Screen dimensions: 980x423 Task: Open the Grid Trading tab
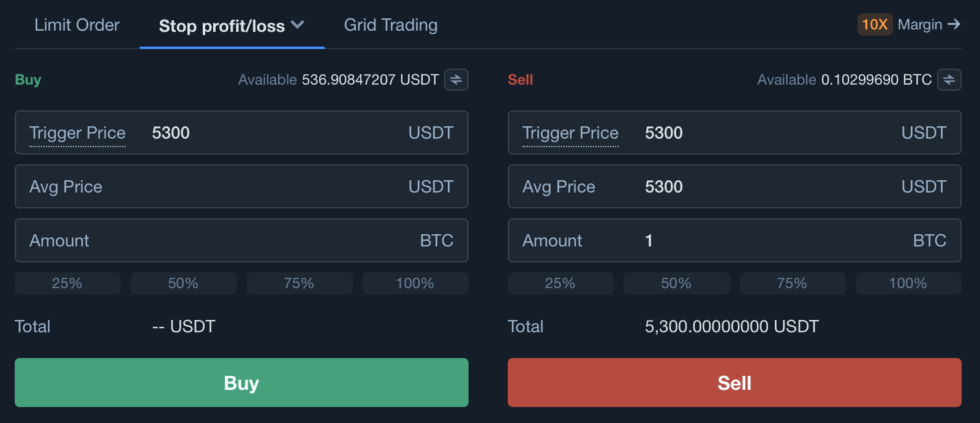click(x=391, y=25)
